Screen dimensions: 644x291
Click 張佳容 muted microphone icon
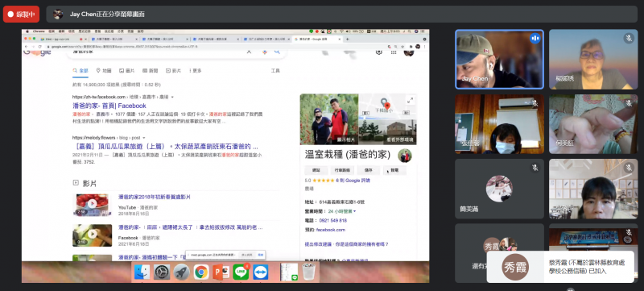(535, 102)
